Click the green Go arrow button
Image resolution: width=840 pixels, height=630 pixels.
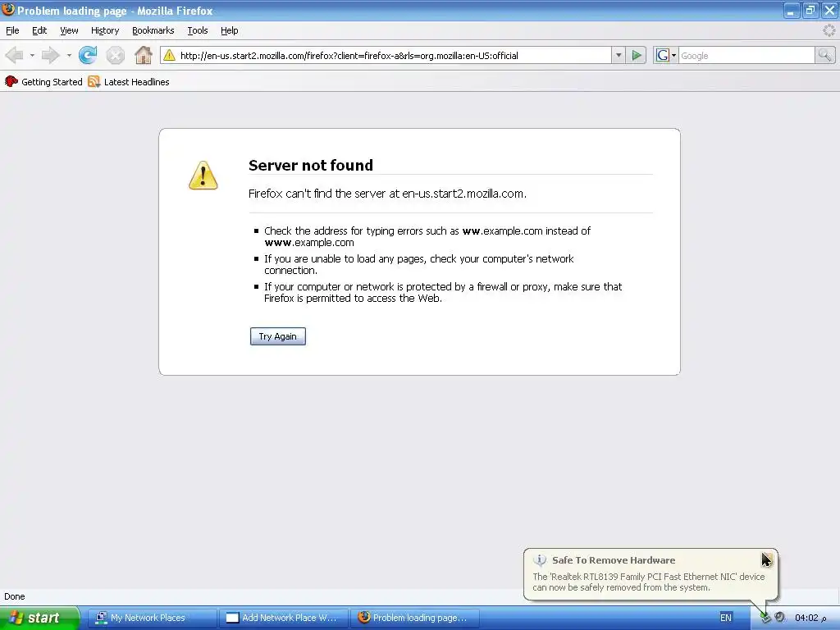[637, 55]
